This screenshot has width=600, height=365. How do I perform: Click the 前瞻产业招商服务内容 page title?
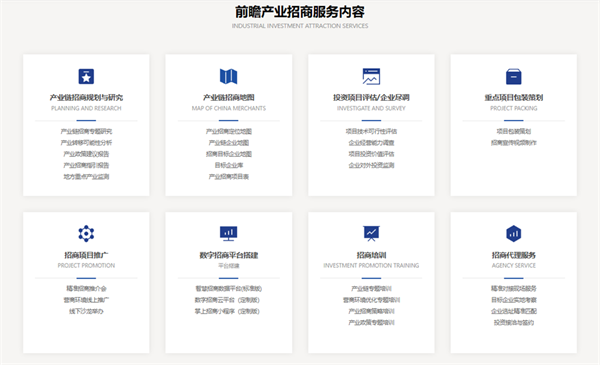coord(300,12)
